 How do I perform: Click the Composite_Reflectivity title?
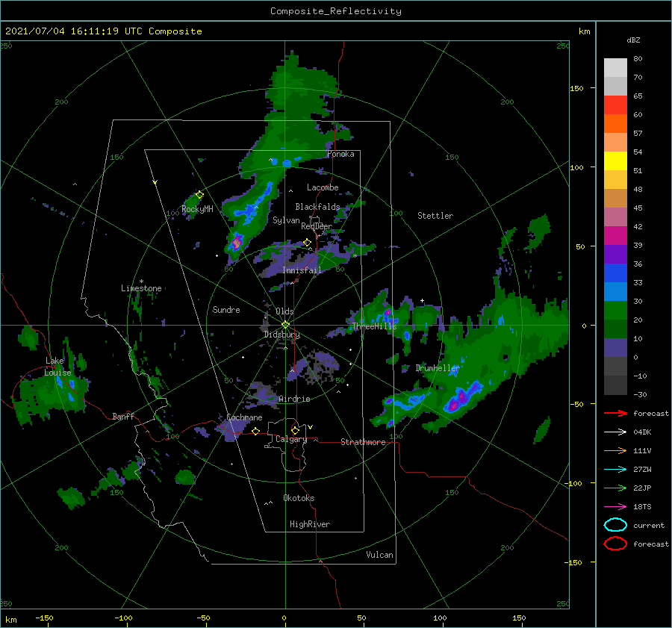tap(336, 11)
